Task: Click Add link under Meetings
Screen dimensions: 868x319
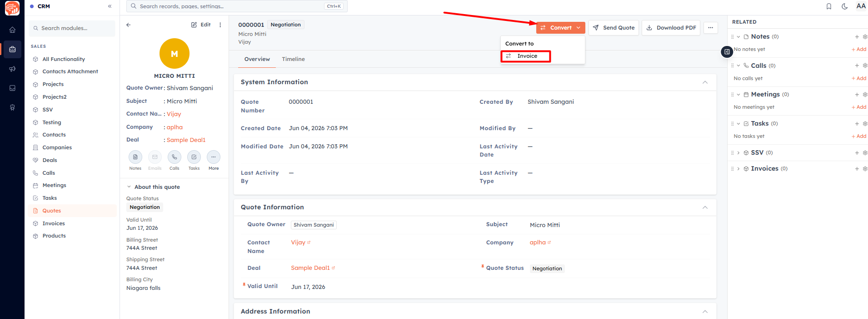Action: (x=859, y=107)
